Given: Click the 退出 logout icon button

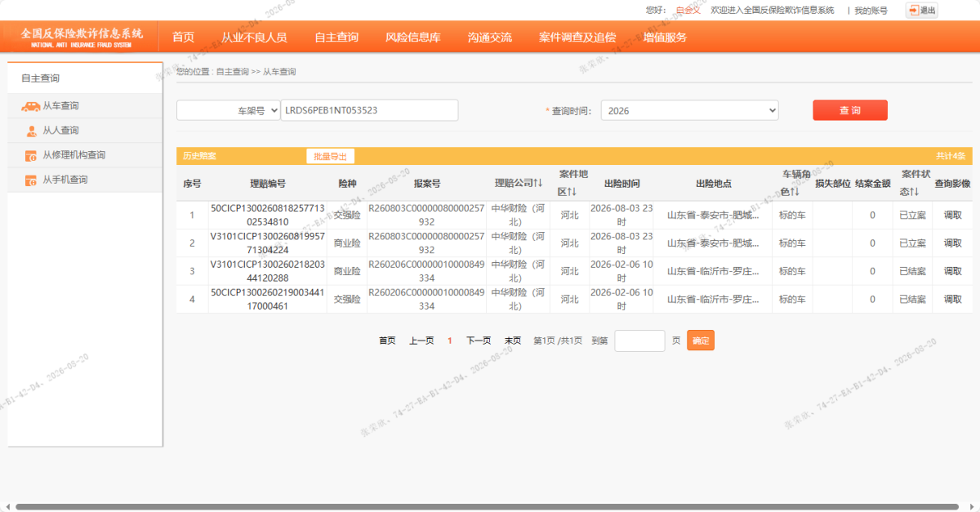Looking at the screenshot, I should pyautogui.click(x=922, y=11).
